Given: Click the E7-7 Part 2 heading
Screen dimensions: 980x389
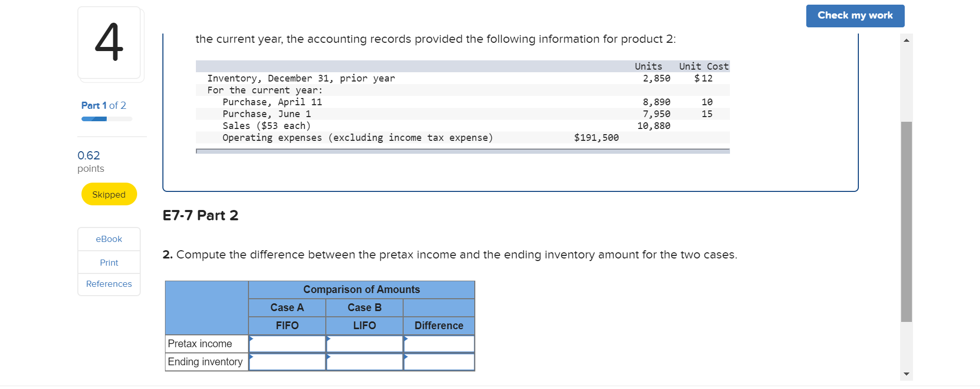Looking at the screenshot, I should [x=200, y=215].
